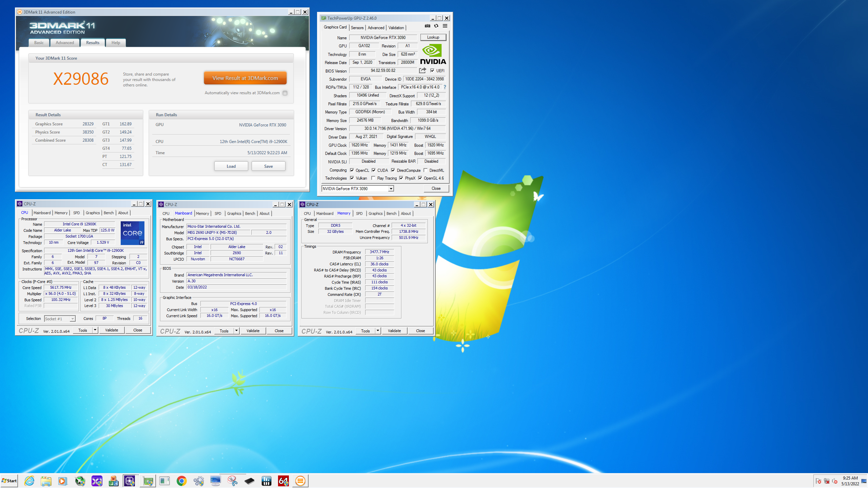Image resolution: width=868 pixels, height=488 pixels.
Task: Toggle the UEFI checkbox in GPU-Z
Action: (x=432, y=70)
